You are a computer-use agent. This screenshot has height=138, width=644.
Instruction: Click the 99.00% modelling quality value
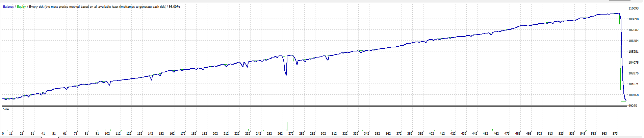(x=174, y=7)
